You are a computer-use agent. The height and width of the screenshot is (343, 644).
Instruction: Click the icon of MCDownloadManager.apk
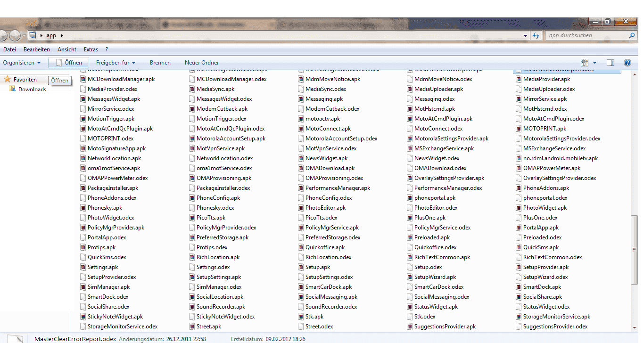[x=83, y=79]
